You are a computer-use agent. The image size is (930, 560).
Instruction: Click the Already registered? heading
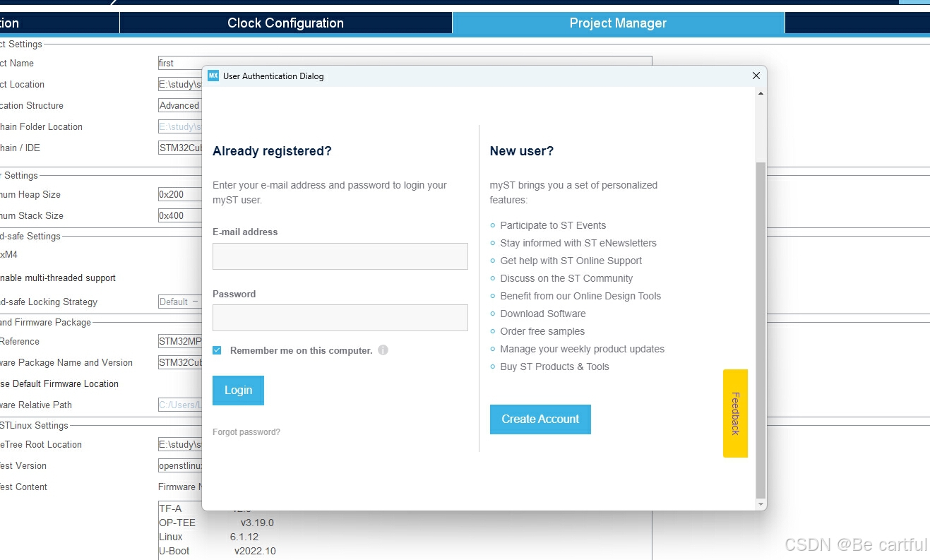272,151
